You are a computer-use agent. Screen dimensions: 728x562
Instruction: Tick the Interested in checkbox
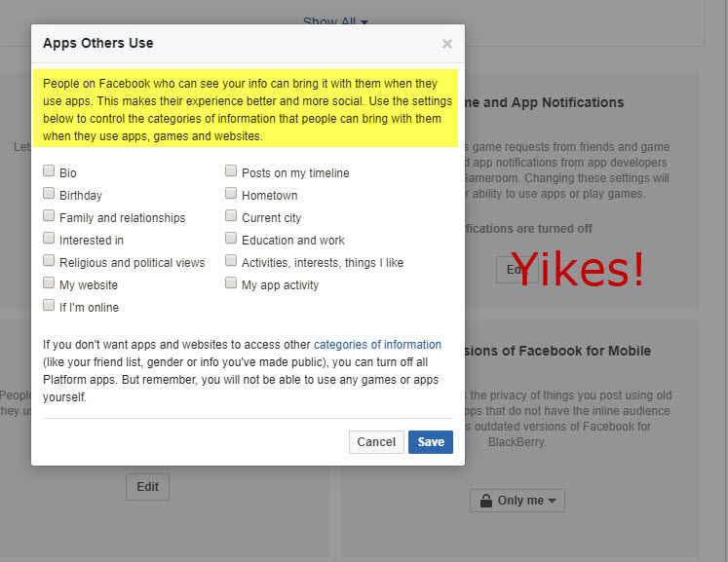(49, 238)
